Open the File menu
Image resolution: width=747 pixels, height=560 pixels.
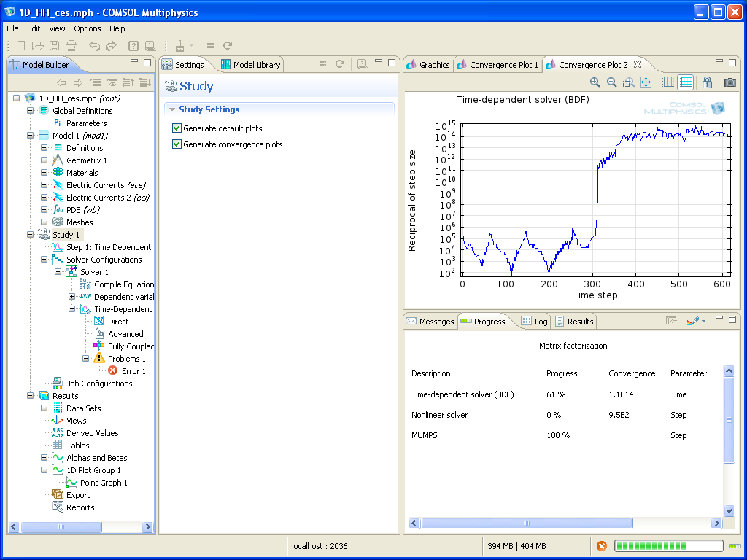(x=12, y=28)
